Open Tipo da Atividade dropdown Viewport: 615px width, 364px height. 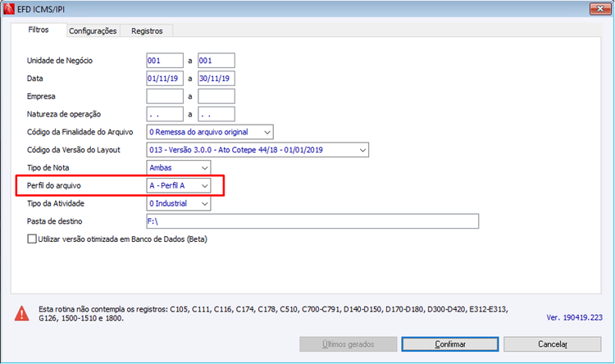pos(179,203)
